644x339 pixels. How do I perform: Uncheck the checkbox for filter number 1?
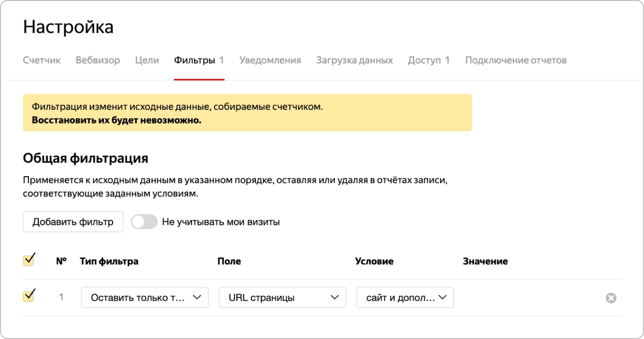(x=28, y=296)
